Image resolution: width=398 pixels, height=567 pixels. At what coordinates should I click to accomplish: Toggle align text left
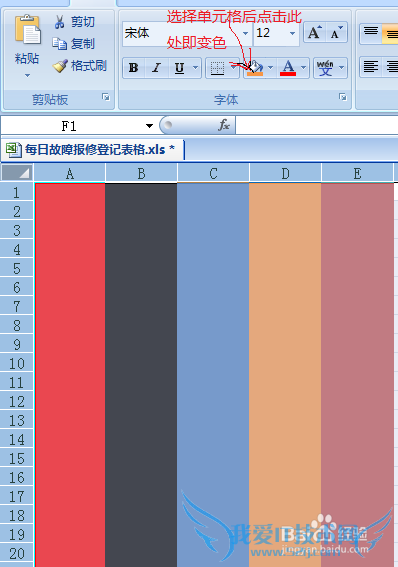[371, 67]
